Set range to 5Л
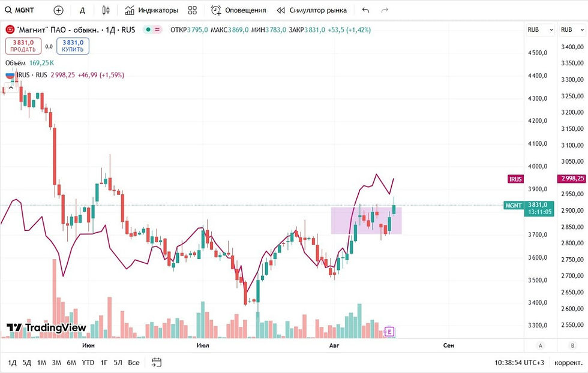Image resolution: width=588 pixels, height=373 pixels. click(118, 362)
